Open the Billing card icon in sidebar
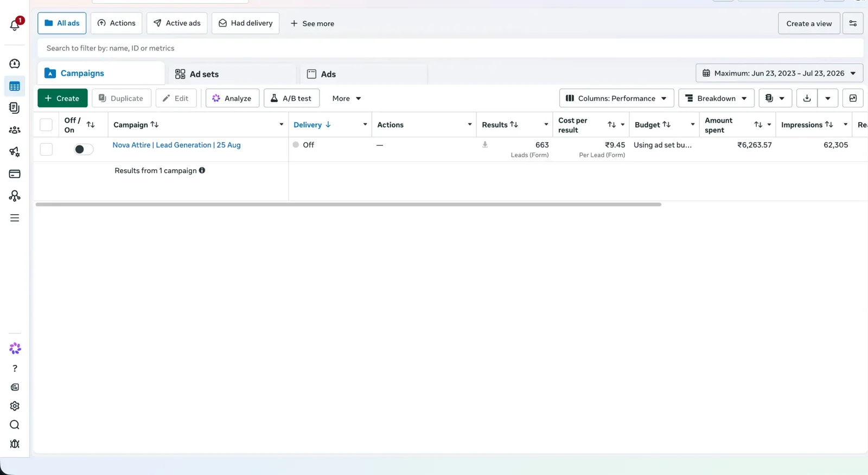Screen dimensions: 868x475 [x=15, y=174]
